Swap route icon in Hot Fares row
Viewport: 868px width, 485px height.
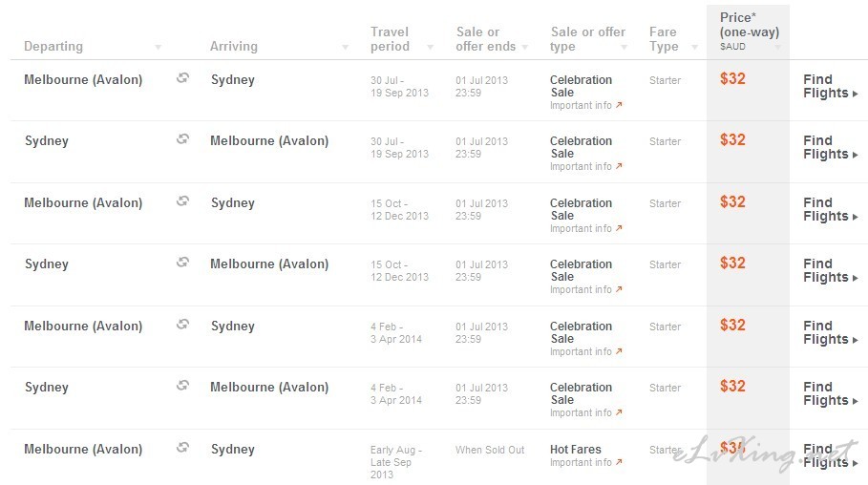182,447
